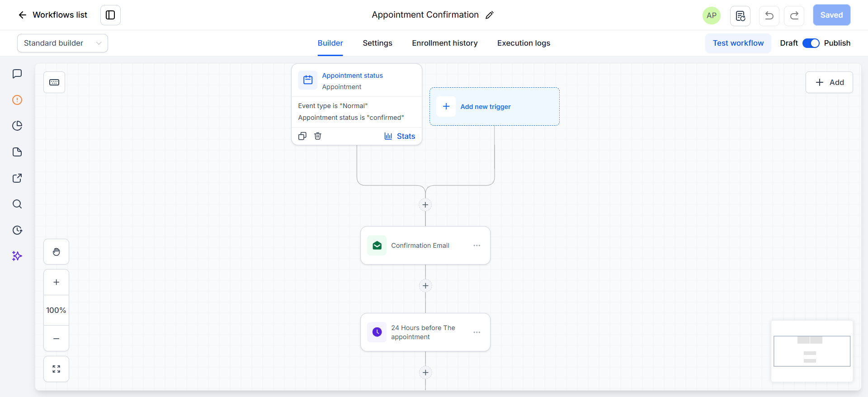The width and height of the screenshot is (868, 397).
Task: Edit workflow name with pencil icon
Action: (x=490, y=15)
